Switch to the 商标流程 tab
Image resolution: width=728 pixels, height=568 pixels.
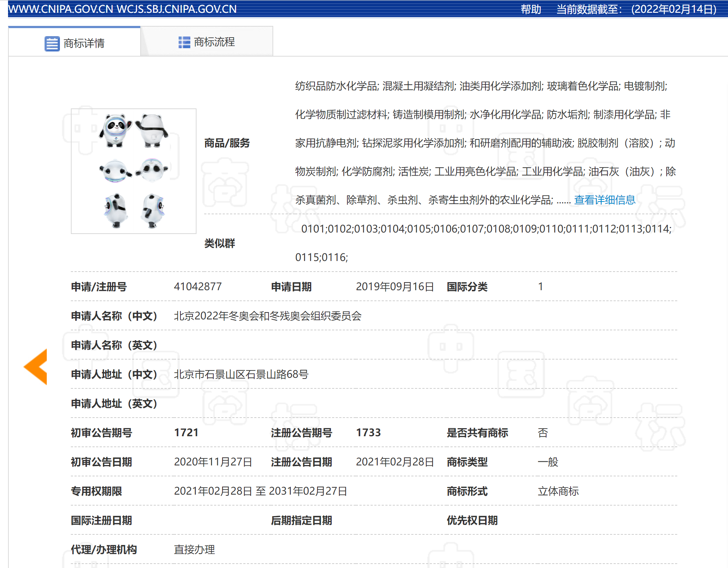[207, 42]
